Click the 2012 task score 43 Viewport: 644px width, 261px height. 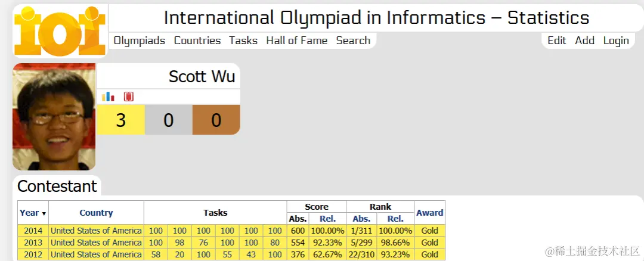[251, 254]
